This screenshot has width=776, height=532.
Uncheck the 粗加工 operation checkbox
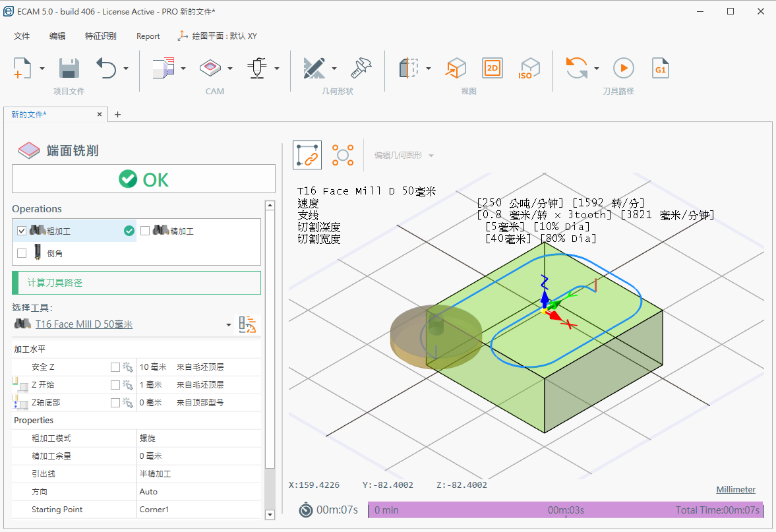pyautogui.click(x=22, y=231)
